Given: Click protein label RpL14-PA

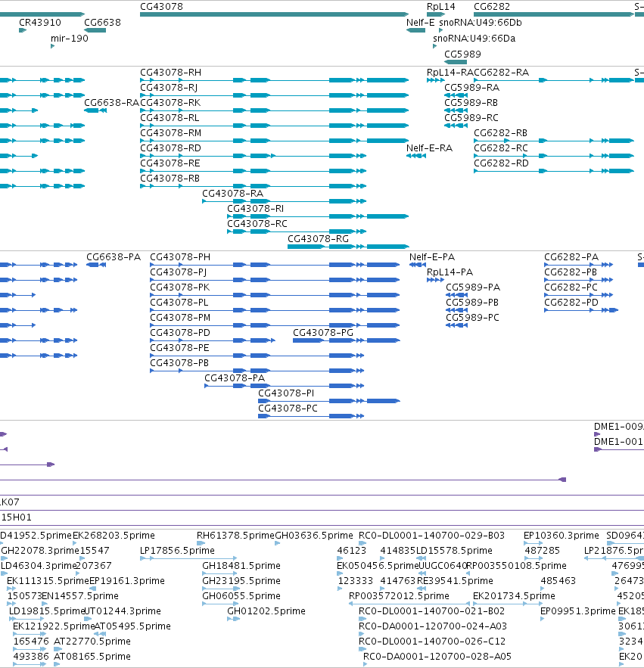Looking at the screenshot, I should [x=450, y=272].
